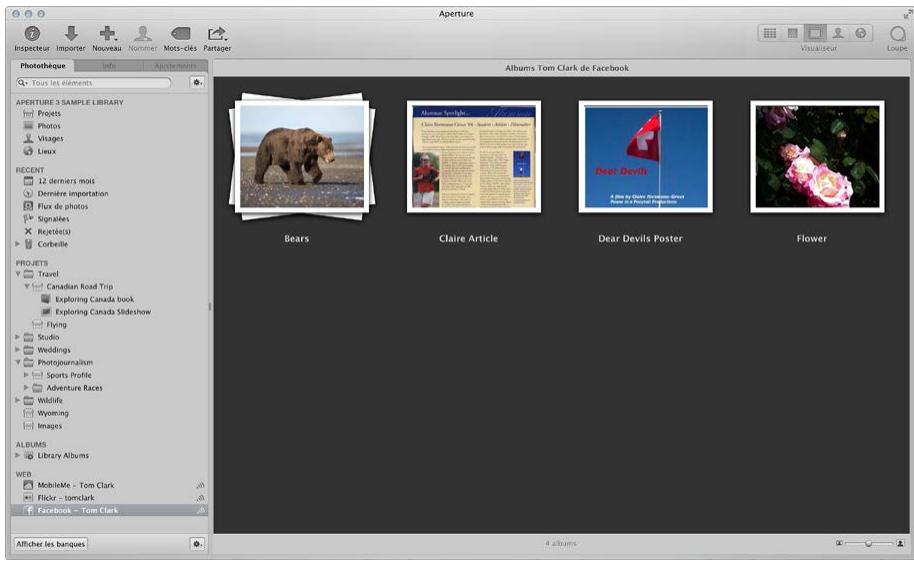Viewport: 914px width, 565px height.
Task: Expand the Adventure Races folder
Action: tap(27, 388)
